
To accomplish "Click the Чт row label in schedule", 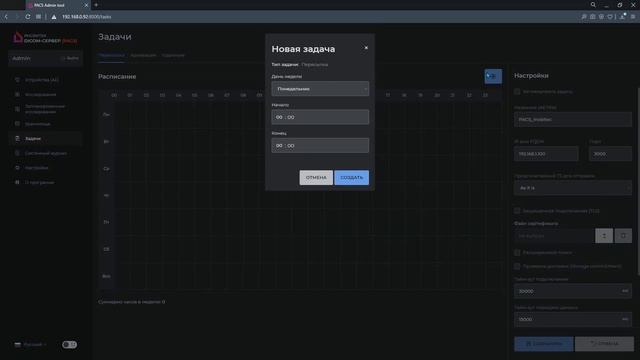I will (106, 196).
